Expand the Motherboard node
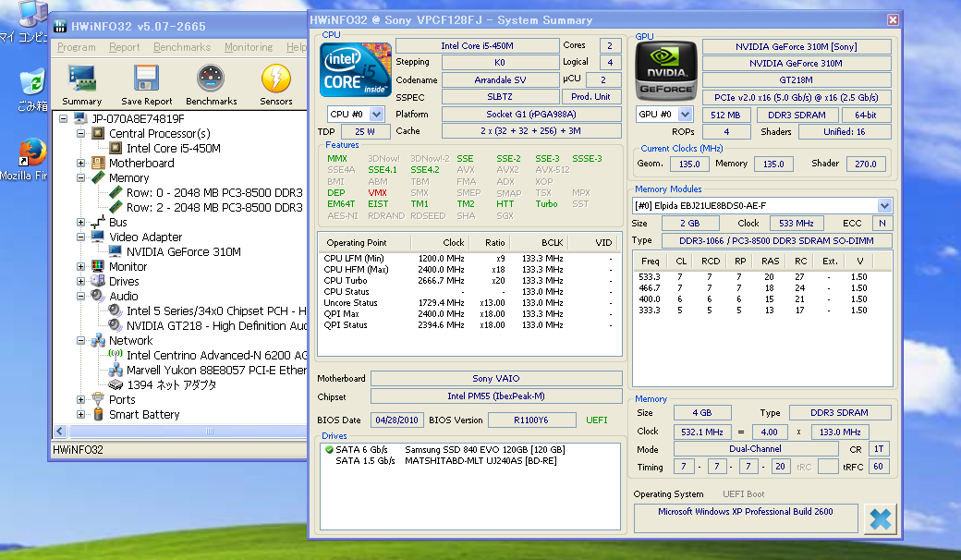Image resolution: width=961 pixels, height=560 pixels. (80, 163)
